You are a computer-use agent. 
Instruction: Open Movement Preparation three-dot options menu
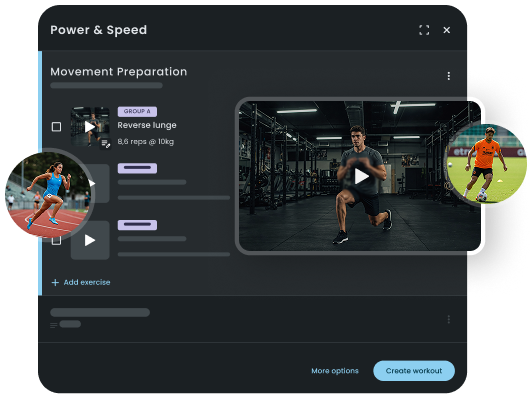point(449,76)
